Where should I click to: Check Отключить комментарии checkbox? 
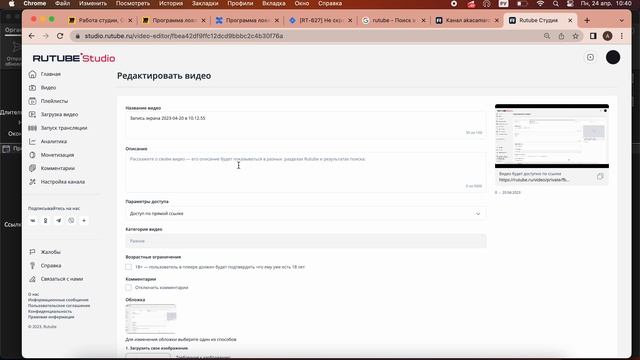pos(129,287)
